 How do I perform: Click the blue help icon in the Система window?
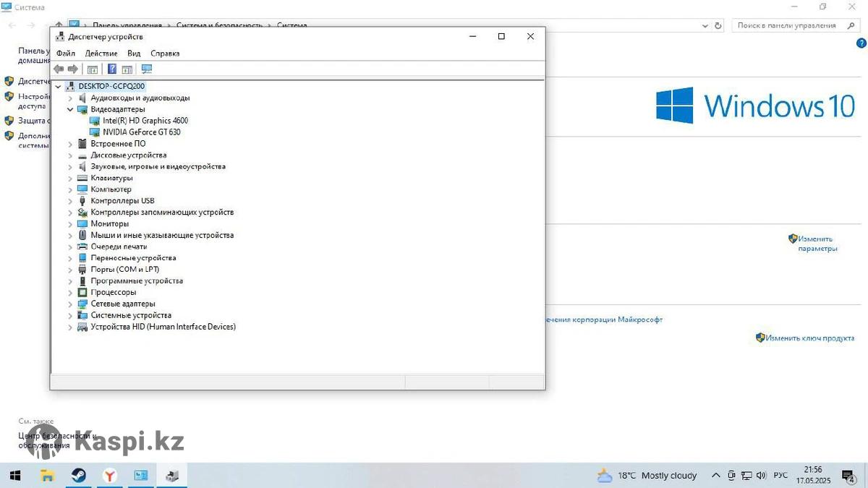point(861,43)
